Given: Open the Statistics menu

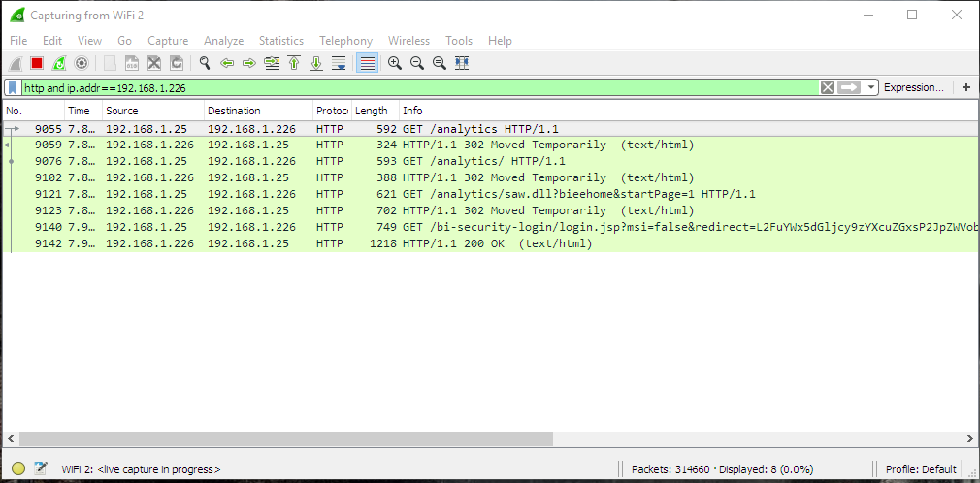Looking at the screenshot, I should 280,41.
